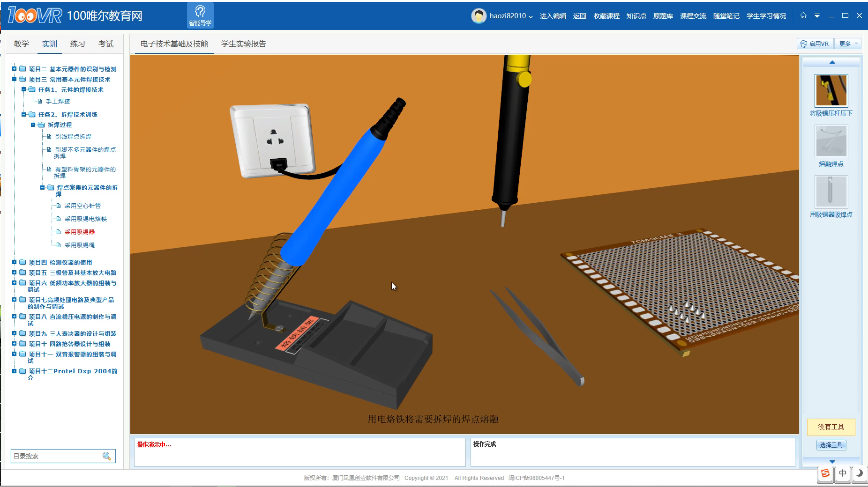
Task: Switch to 学生实验报告 tab
Action: pyautogui.click(x=243, y=44)
